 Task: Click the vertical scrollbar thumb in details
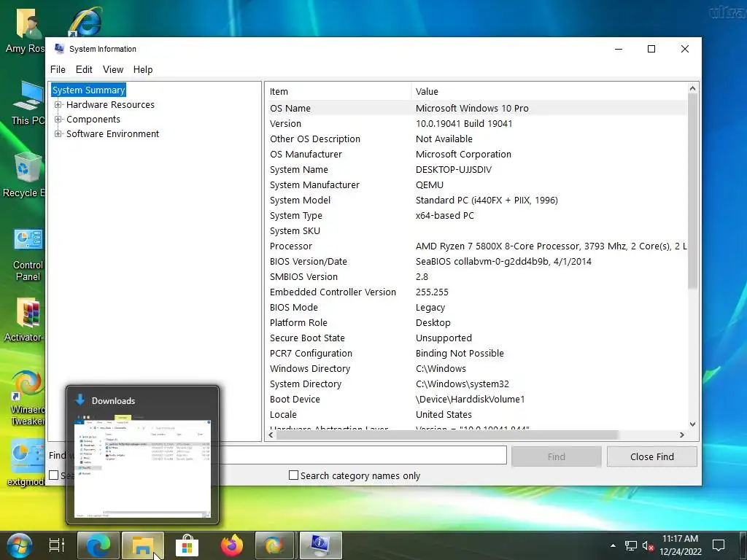(692, 190)
